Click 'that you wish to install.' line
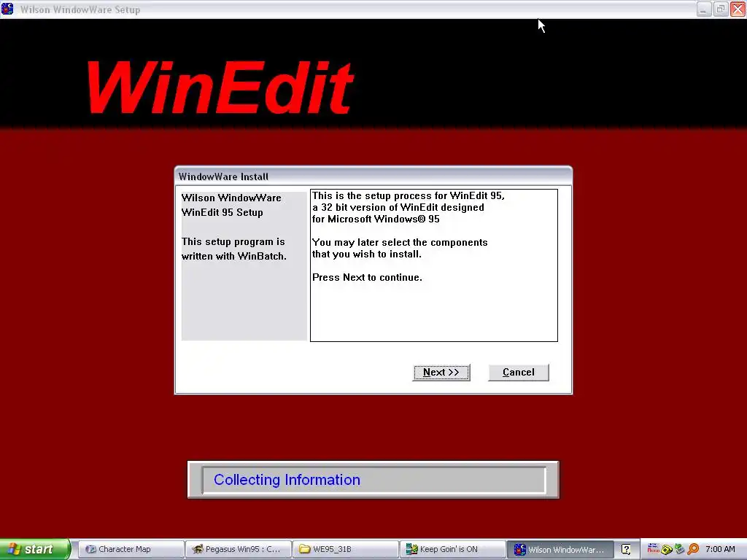Viewport: 747px width, 560px height. click(367, 254)
